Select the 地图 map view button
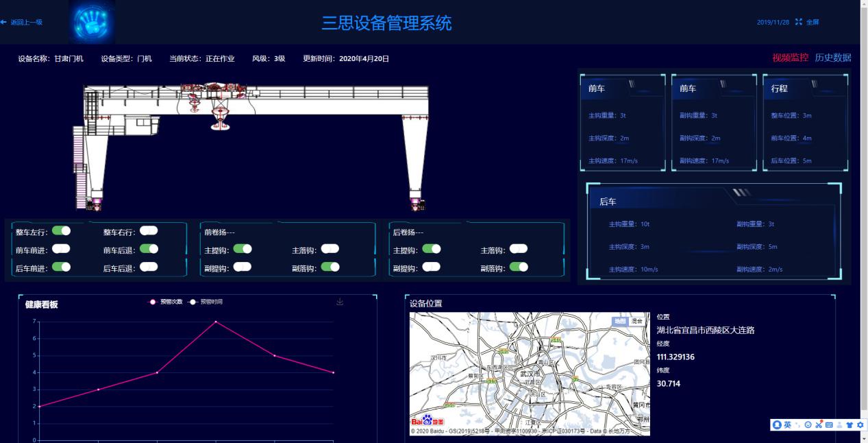The width and height of the screenshot is (868, 443). click(x=620, y=321)
